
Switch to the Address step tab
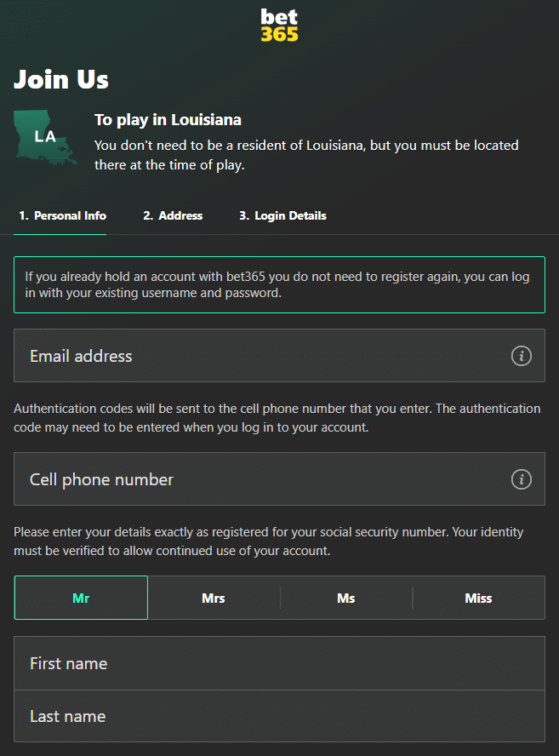pos(173,215)
